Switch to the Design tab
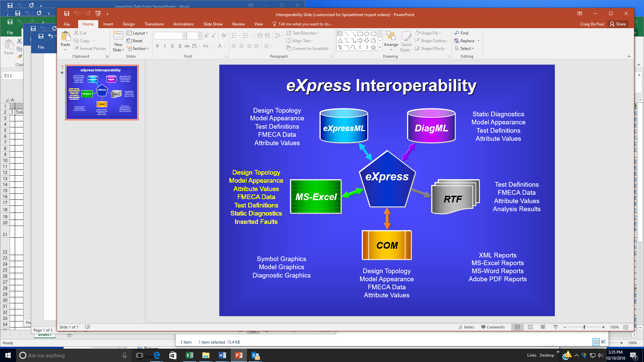Screen dimensions: 644x362 click(128, 24)
